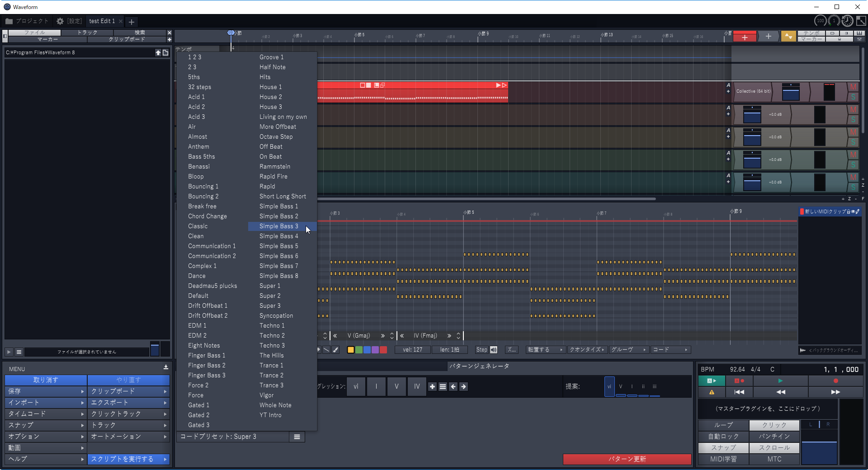Click the right arrow in progression controls
The height and width of the screenshot is (470, 868).
click(464, 387)
